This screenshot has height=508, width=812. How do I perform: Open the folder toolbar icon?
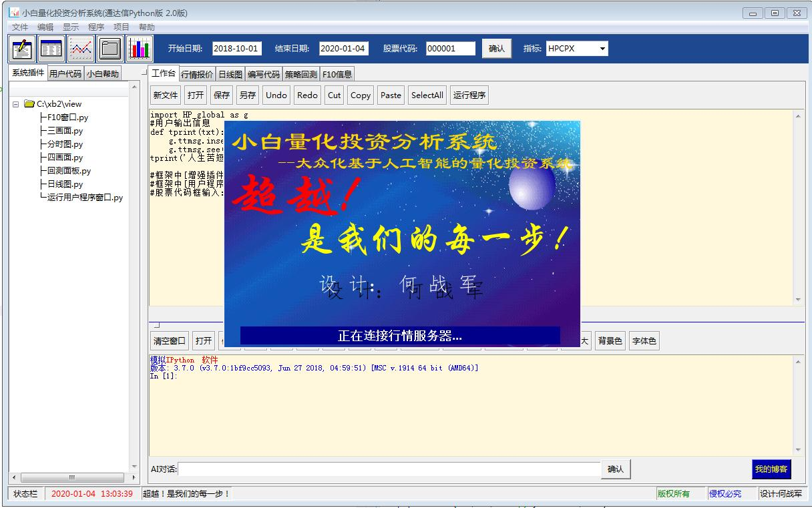109,49
